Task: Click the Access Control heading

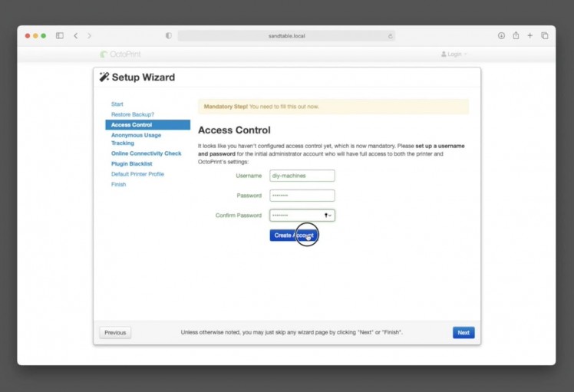Action: (234, 130)
